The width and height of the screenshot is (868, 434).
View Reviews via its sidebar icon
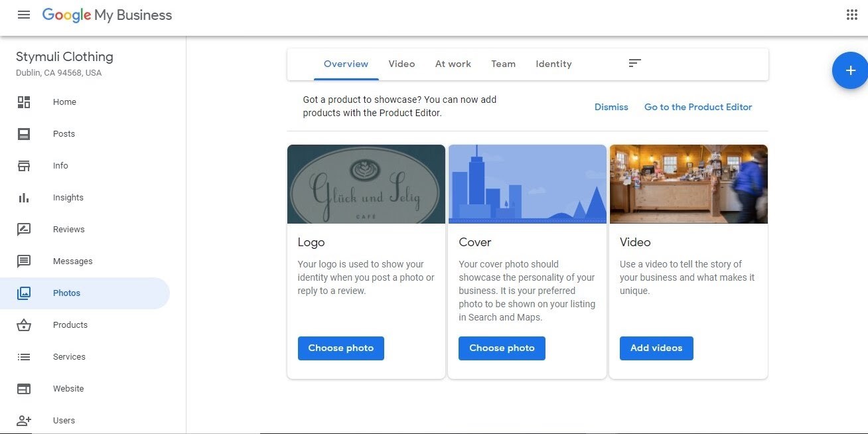24,229
